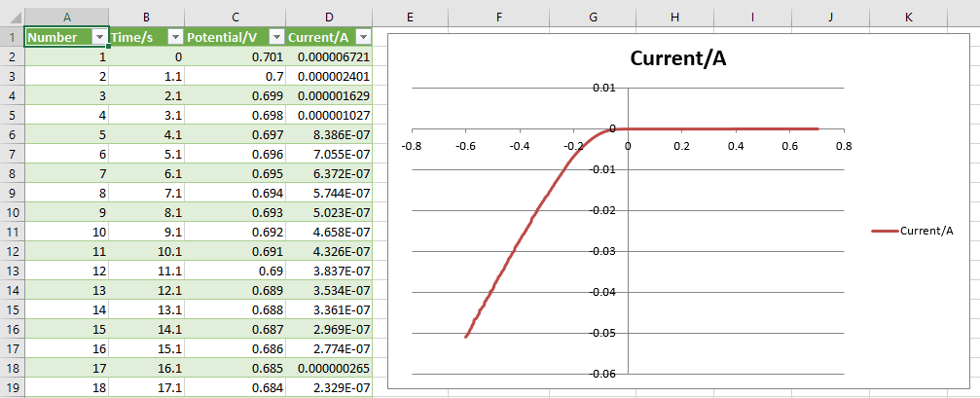Select time cell with value 9.1
Image resolution: width=980 pixels, height=398 pixels.
(146, 232)
